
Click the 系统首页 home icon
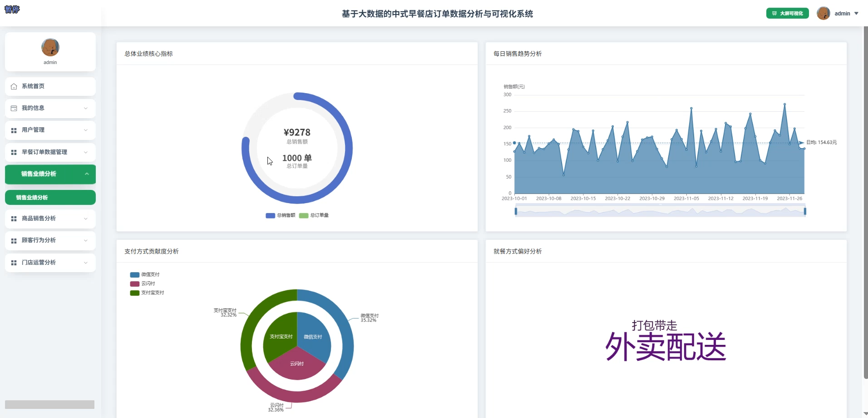[14, 86]
